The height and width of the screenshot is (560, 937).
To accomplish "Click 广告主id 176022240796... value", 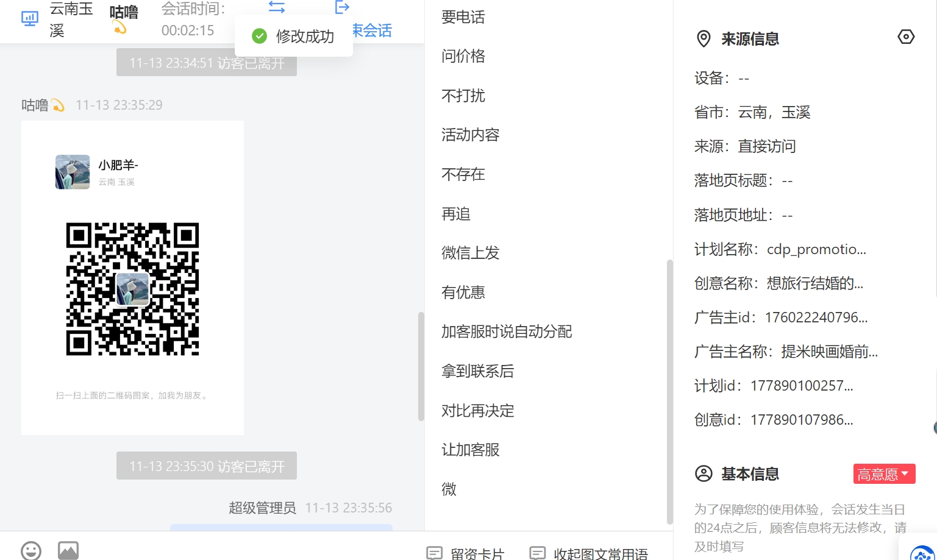I will point(816,317).
